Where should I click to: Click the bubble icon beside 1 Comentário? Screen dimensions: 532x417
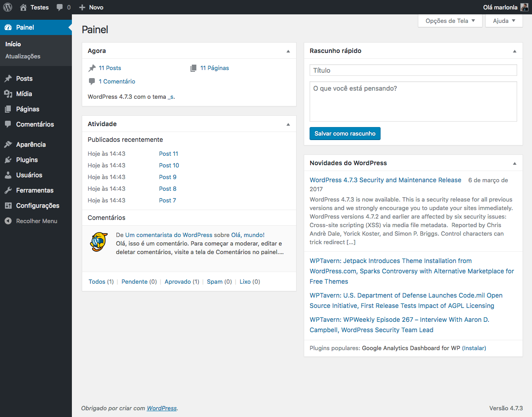pos(92,81)
